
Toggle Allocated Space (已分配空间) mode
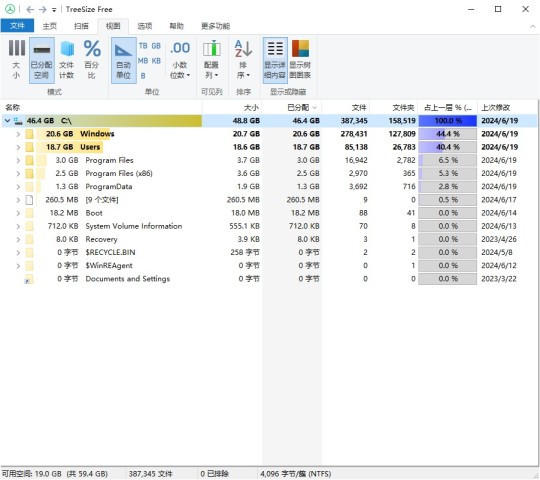click(x=41, y=60)
